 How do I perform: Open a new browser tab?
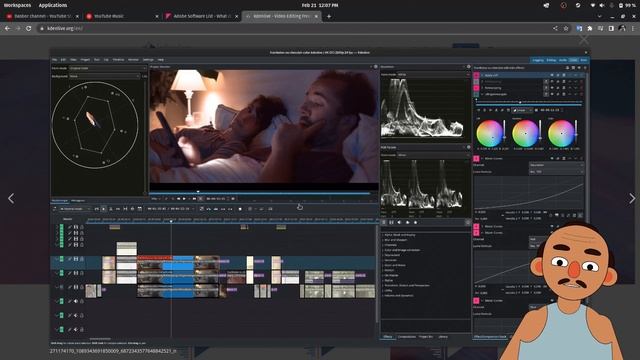click(329, 16)
